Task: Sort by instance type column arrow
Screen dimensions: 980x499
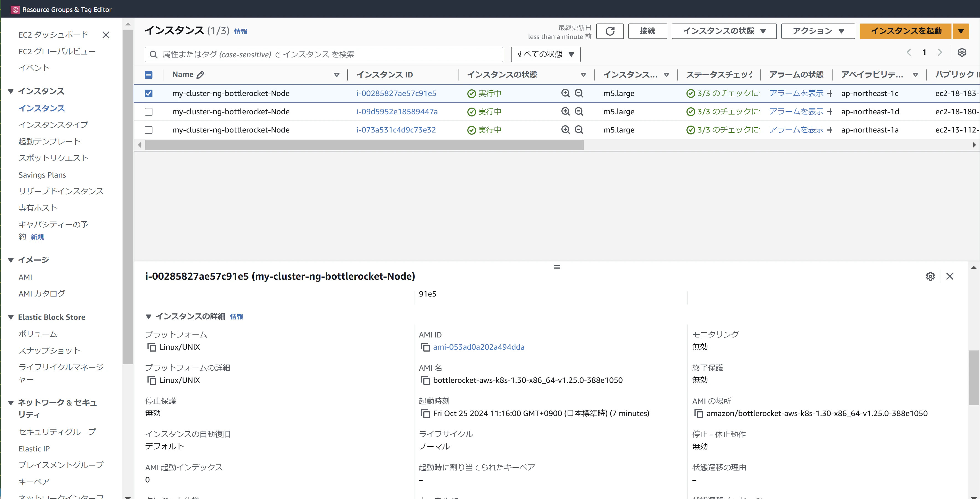Action: (666, 75)
